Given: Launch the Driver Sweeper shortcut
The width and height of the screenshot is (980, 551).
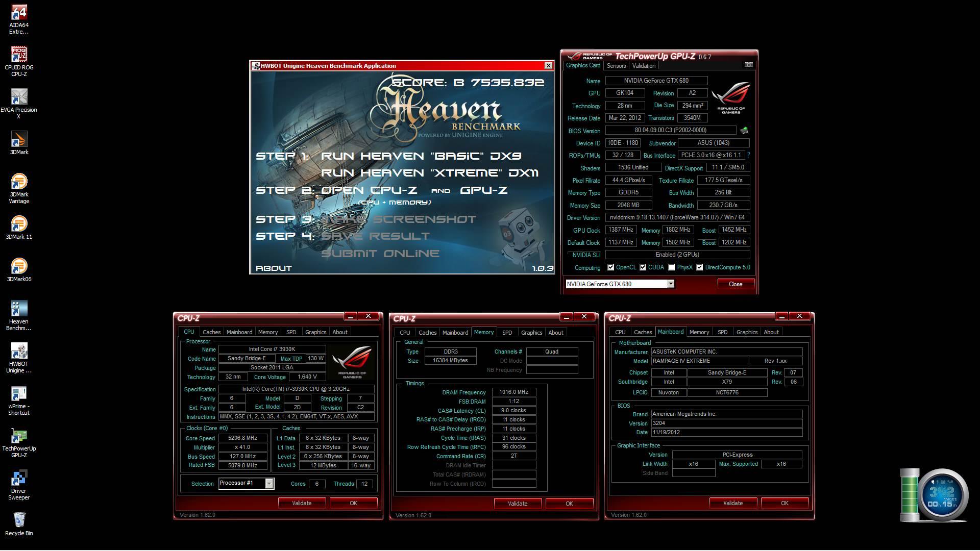Looking at the screenshot, I should click(x=19, y=485).
